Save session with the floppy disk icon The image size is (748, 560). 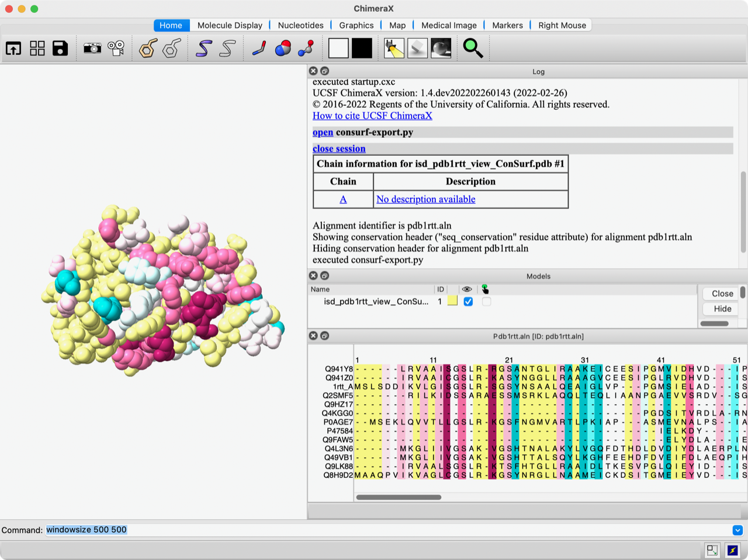pyautogui.click(x=60, y=48)
